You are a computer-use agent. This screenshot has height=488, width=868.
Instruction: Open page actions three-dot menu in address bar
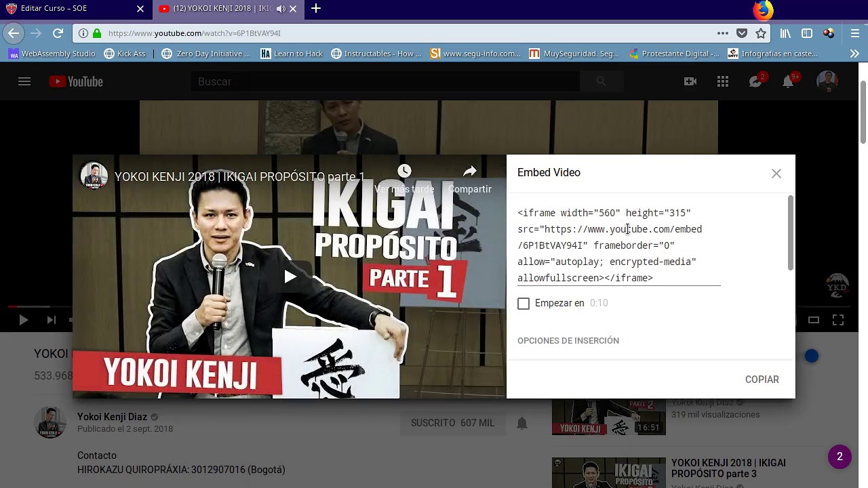pos(723,33)
